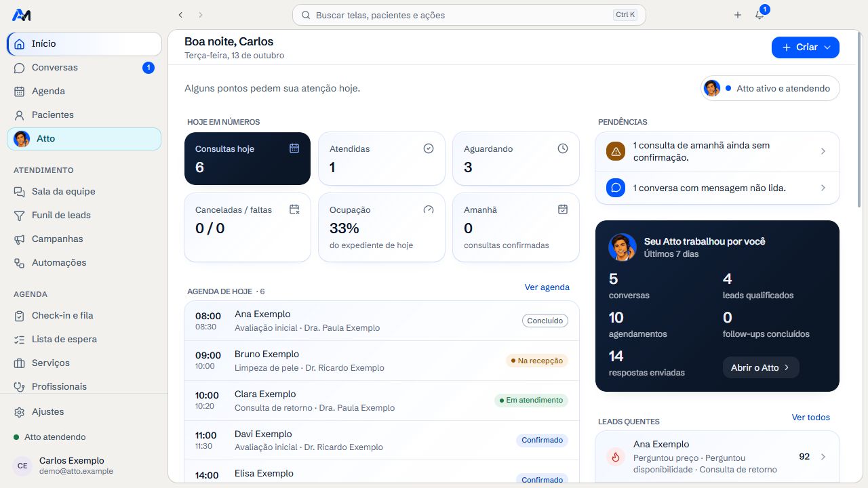Image resolution: width=868 pixels, height=488 pixels.
Task: Expand Ana Exemplo hot lead chevron
Action: click(x=823, y=457)
